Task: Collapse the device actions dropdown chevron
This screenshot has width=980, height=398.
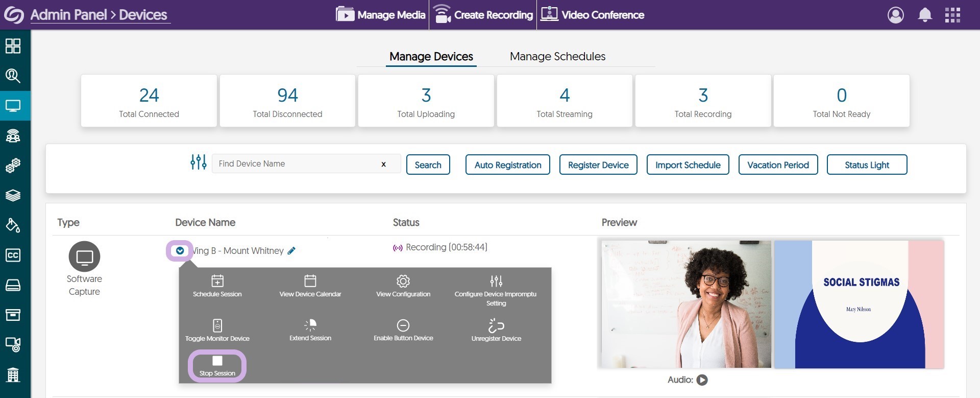Action: point(180,251)
